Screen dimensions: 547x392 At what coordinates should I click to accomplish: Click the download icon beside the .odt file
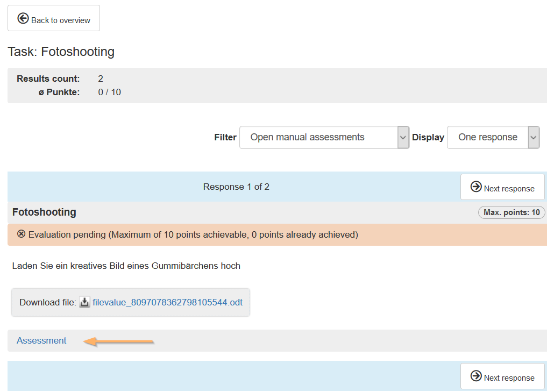pos(84,302)
